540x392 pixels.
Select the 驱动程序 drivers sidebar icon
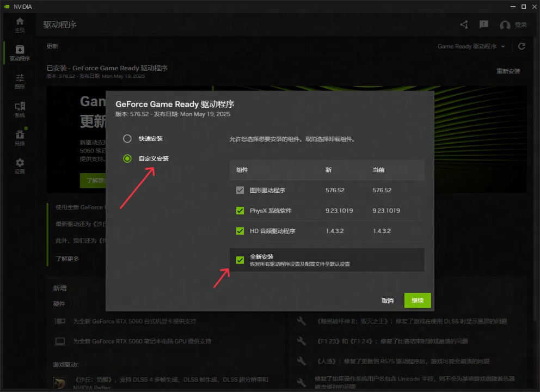coord(20,53)
